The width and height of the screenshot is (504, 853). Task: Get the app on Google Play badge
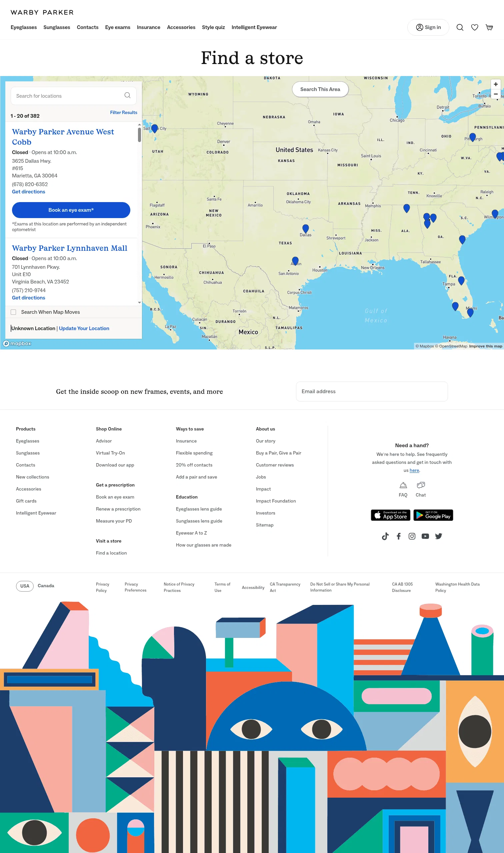tap(433, 515)
